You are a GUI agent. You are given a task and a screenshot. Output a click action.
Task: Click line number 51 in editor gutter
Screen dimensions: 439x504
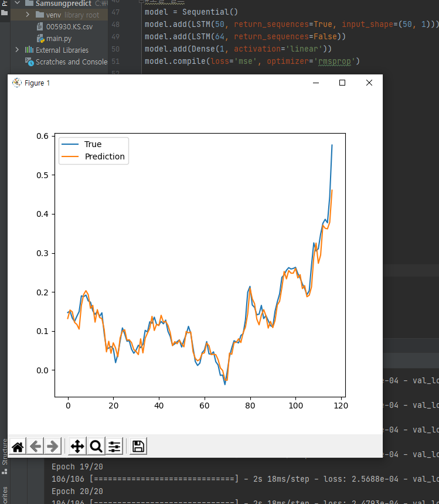(x=115, y=61)
